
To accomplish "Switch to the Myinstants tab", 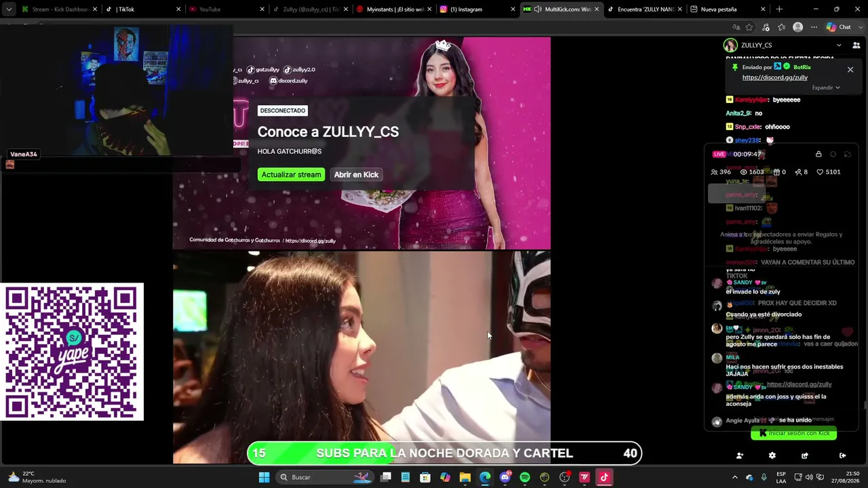I will [x=393, y=9].
